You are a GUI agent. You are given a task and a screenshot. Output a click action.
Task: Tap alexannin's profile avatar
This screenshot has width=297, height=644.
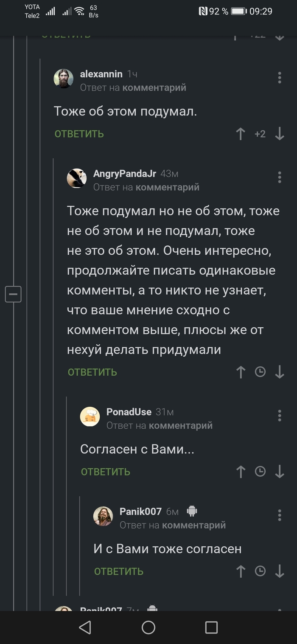coord(63,79)
